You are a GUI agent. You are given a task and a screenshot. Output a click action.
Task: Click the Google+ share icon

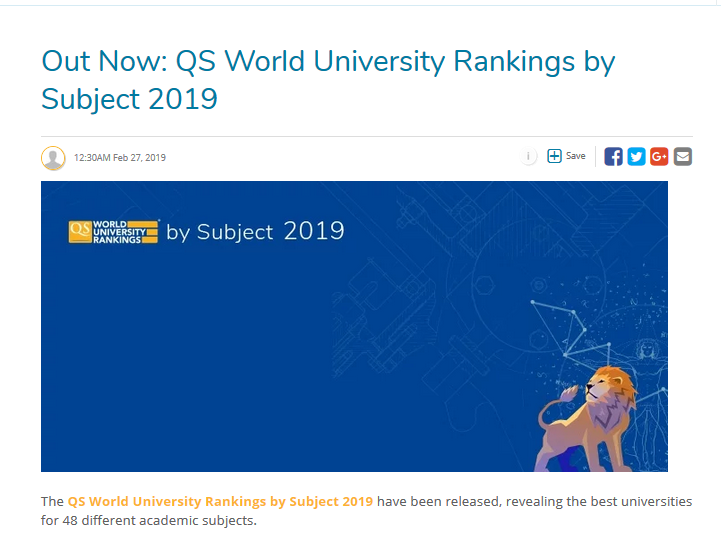(x=659, y=157)
